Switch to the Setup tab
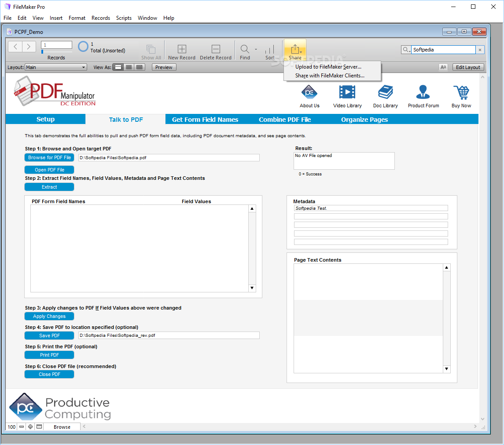The width and height of the screenshot is (504, 445). 45,119
